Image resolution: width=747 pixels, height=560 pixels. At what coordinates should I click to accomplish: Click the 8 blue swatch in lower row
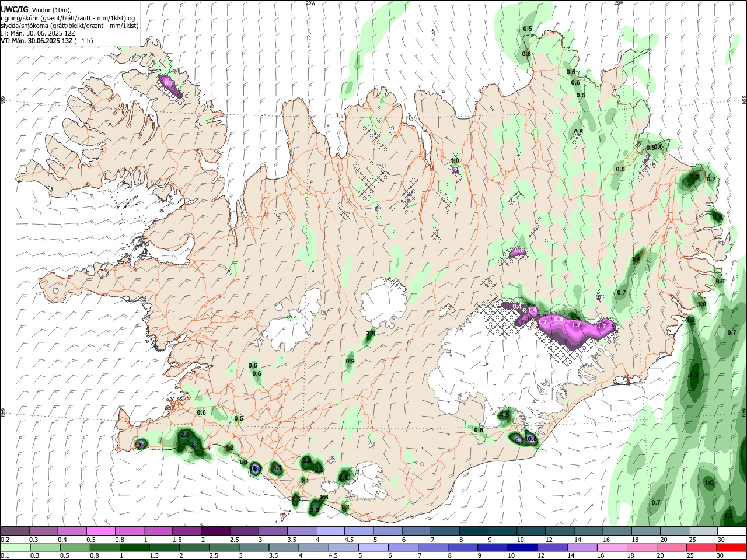pyautogui.click(x=463, y=547)
